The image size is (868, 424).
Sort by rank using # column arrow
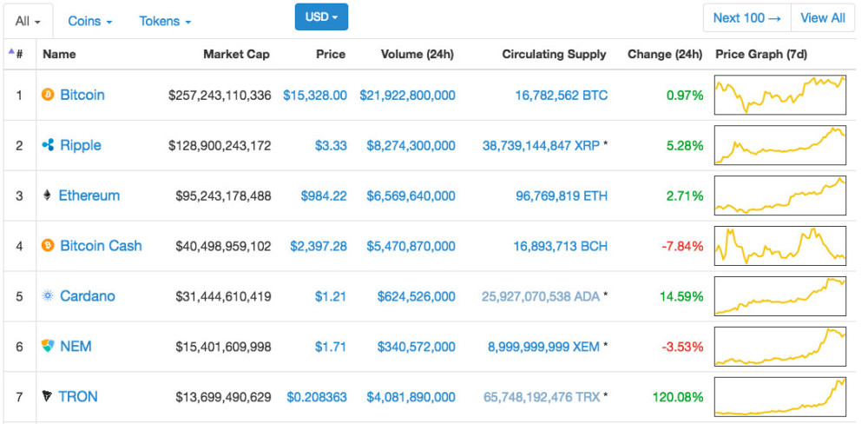[x=16, y=54]
